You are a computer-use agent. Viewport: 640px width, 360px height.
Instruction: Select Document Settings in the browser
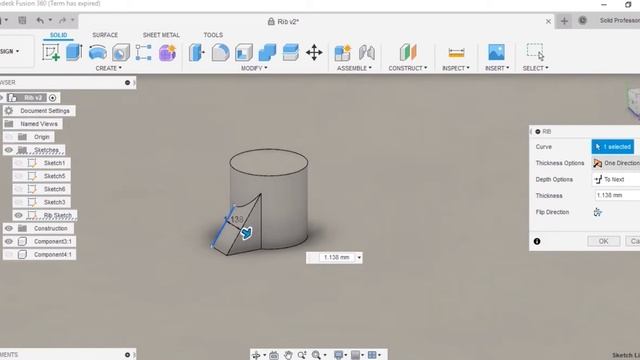pyautogui.click(x=45, y=111)
